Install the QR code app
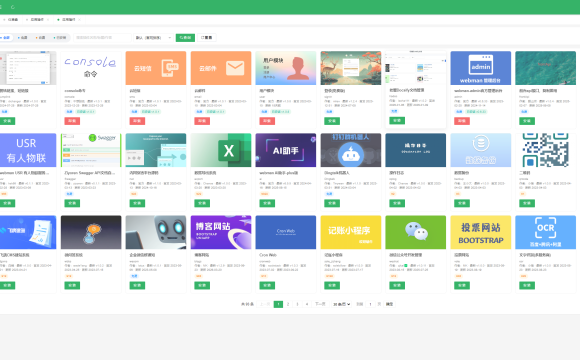 click(527, 203)
